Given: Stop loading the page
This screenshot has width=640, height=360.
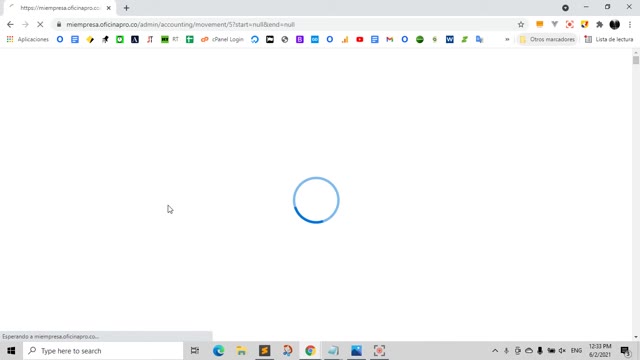Looking at the screenshot, I should click(x=40, y=24).
